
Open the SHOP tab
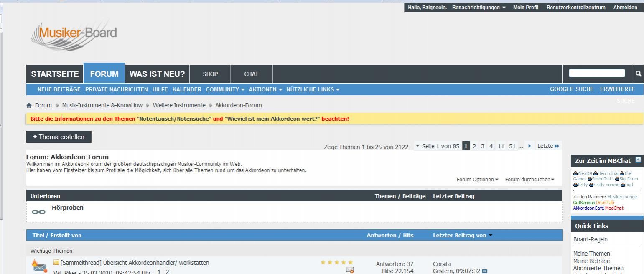[210, 74]
